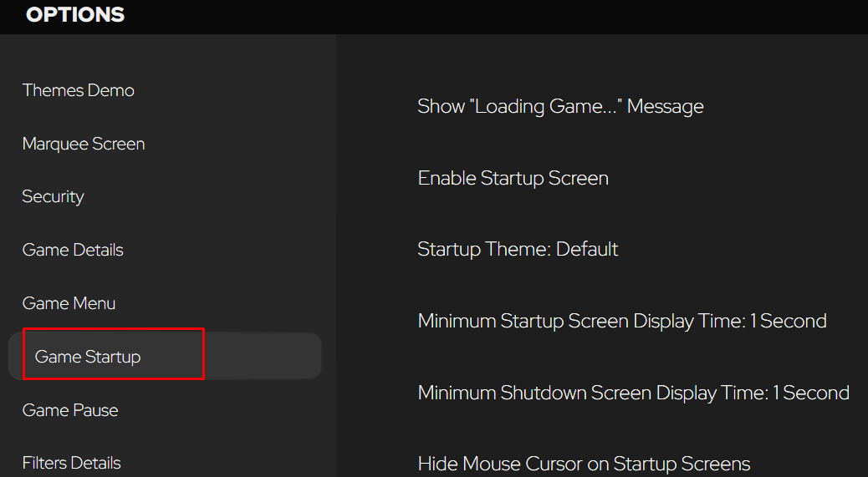Select the "Default" startup theme value
868x477 pixels.
[587, 249]
